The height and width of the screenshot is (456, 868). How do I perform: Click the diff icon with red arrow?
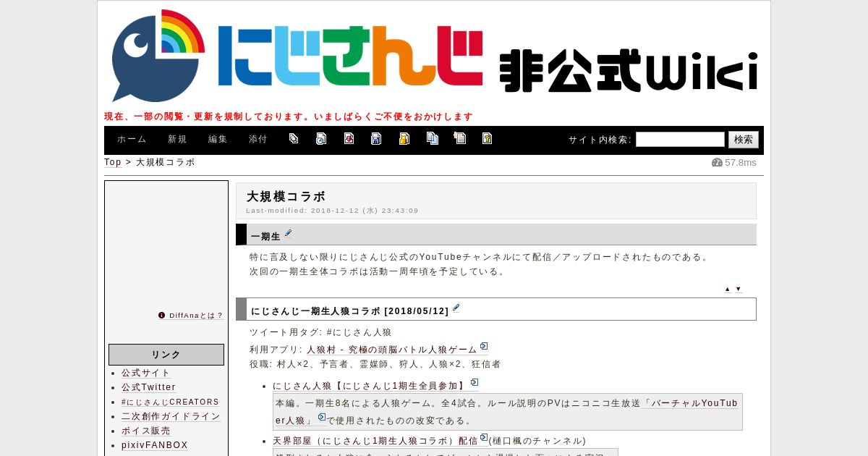click(349, 138)
